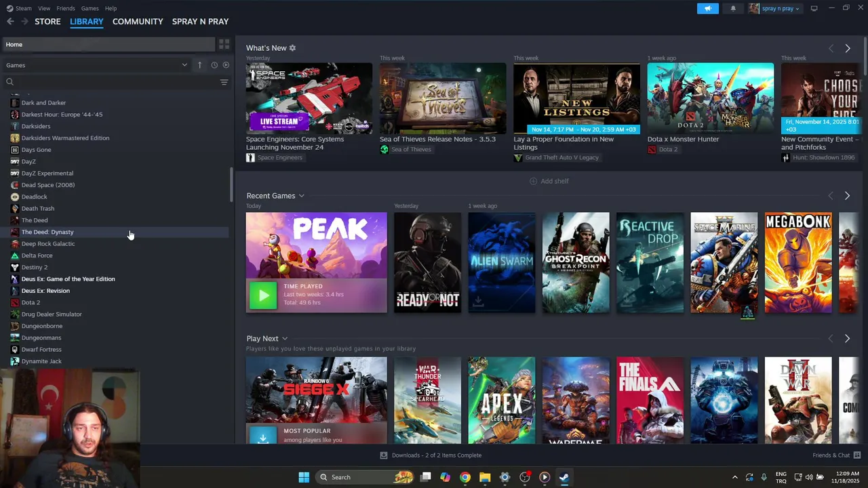Expand Recent Games shelf dropdown
This screenshot has width=868, height=488.
[301, 196]
